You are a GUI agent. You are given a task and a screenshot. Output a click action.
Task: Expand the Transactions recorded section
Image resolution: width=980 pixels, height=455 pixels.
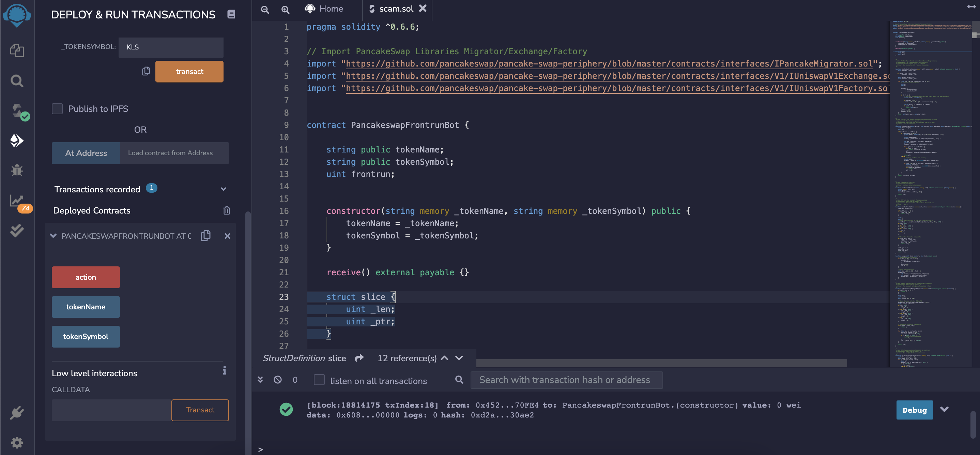tap(223, 189)
